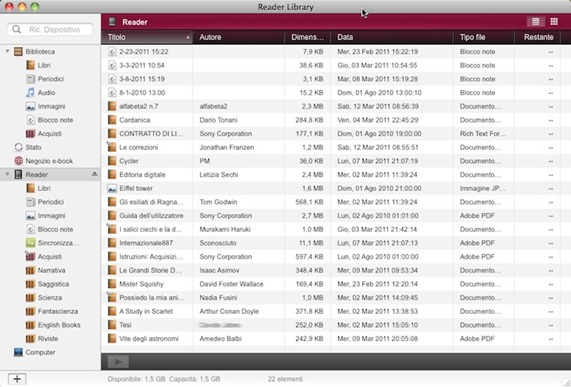The width and height of the screenshot is (571, 387).
Task: Select Reader Periodici in sidebar
Action: pos(50,202)
